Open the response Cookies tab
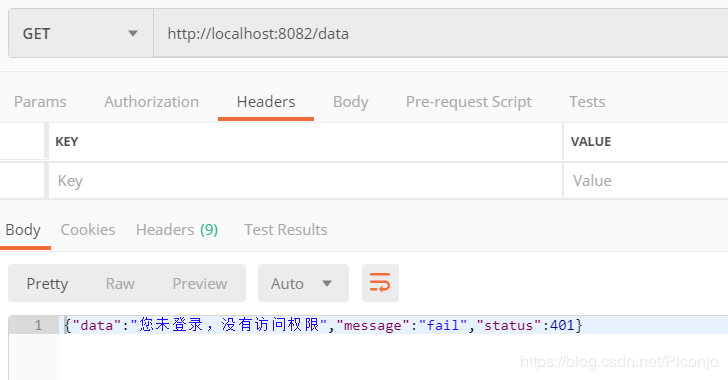Viewport: 728px width, 380px height. coord(88,229)
